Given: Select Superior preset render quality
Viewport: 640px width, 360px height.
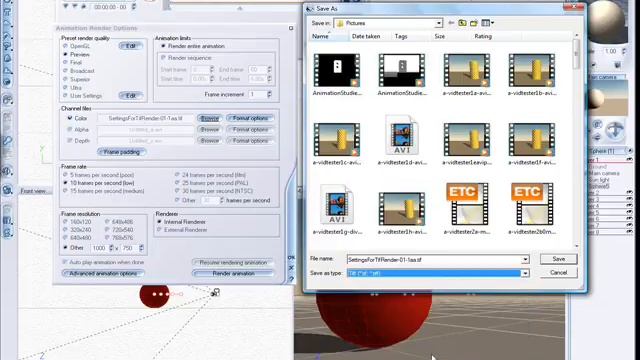Looking at the screenshot, I should click(76, 79).
